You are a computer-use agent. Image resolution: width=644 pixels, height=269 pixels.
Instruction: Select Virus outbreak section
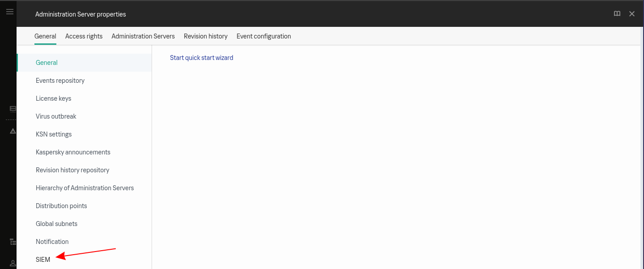[56, 116]
